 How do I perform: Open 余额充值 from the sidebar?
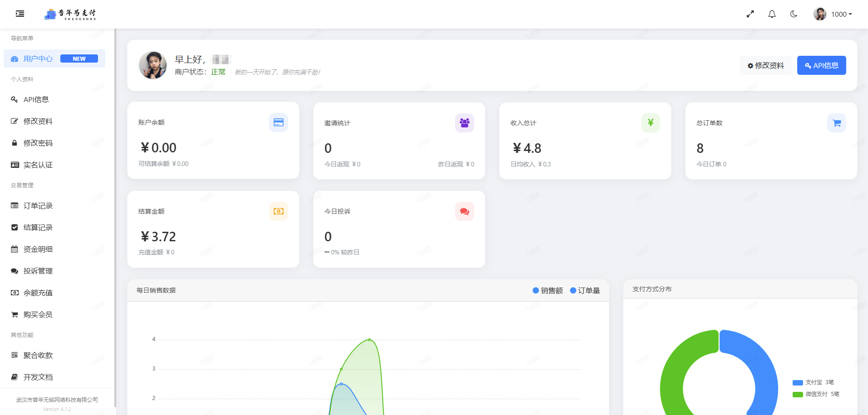tap(38, 293)
